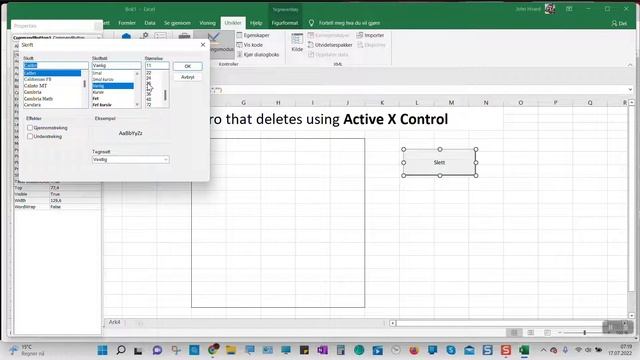Close the Skrift font dialog
The image size is (640, 360).
tap(203, 44)
